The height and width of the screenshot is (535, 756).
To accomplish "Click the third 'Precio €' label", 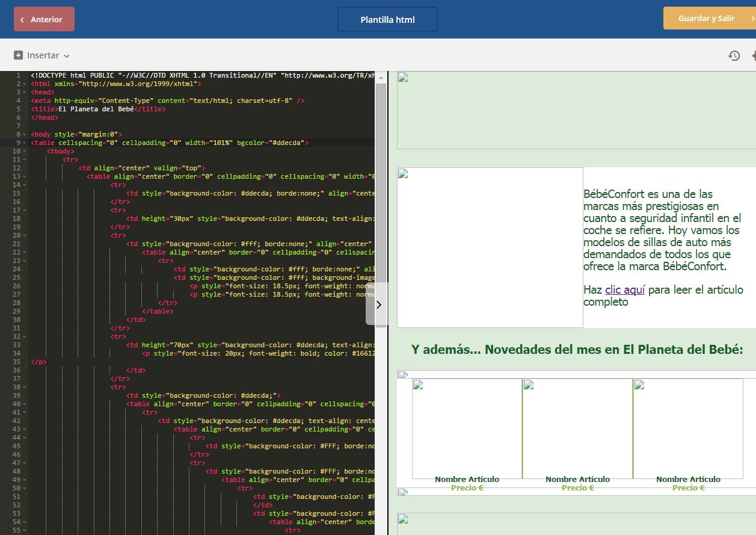I will 688,488.
